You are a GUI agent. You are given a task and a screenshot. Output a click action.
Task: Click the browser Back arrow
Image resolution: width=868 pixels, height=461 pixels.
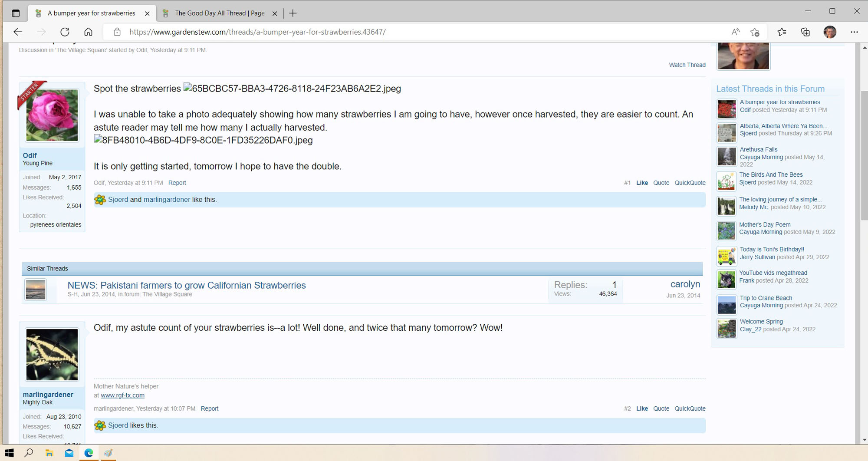click(x=18, y=32)
